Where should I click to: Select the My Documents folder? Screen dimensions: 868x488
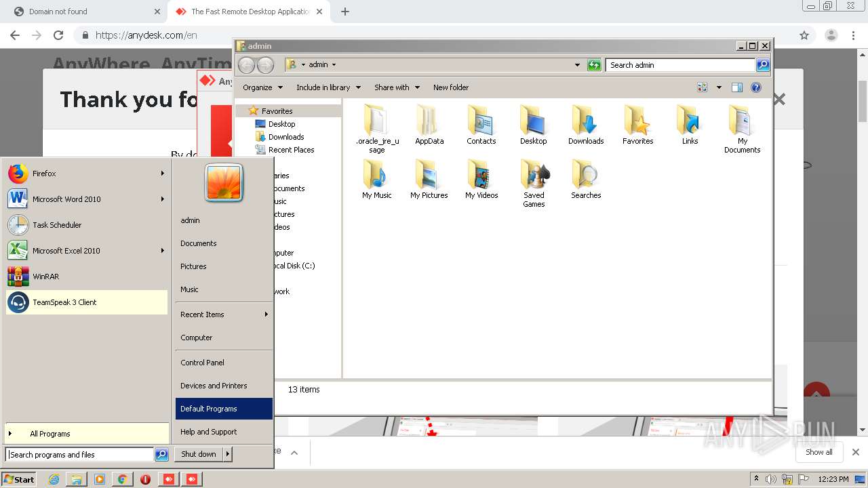pos(743,129)
